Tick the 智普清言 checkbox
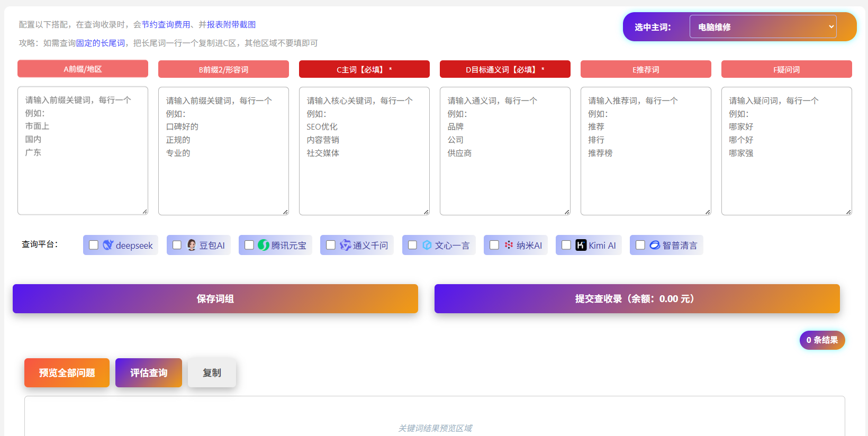The height and width of the screenshot is (436, 868). click(x=640, y=245)
